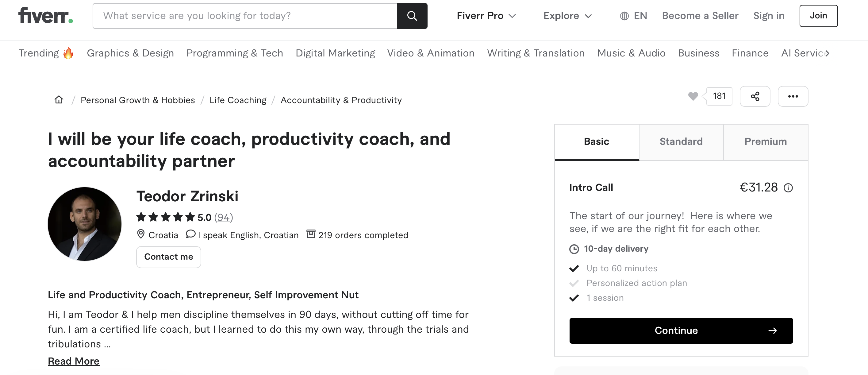Like the gig with the heart icon
Screen dimensions: 868x375
click(x=693, y=96)
